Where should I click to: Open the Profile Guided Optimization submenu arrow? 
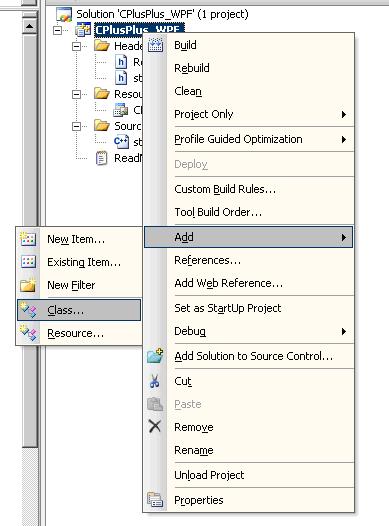(343, 139)
